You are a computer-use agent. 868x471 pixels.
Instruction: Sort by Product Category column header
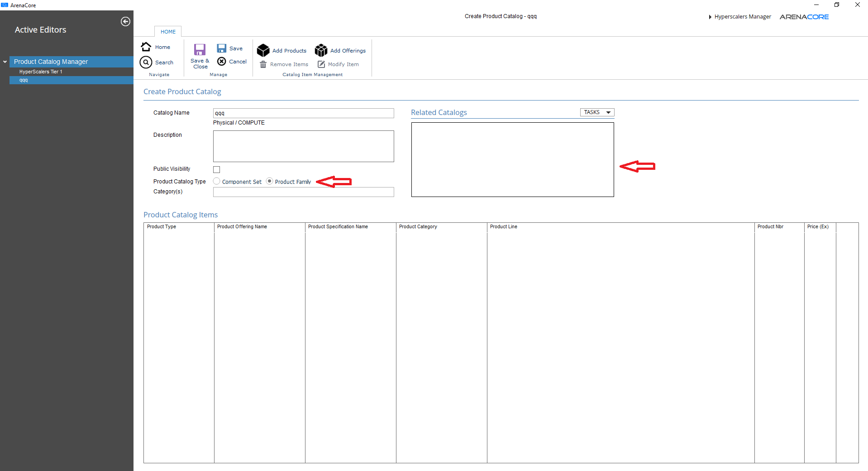[x=442, y=227]
